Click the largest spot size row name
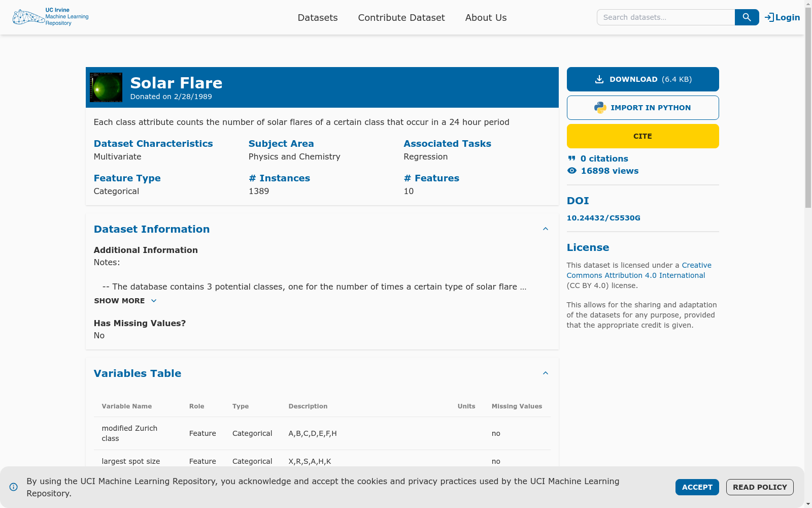This screenshot has width=812, height=508. click(131, 461)
